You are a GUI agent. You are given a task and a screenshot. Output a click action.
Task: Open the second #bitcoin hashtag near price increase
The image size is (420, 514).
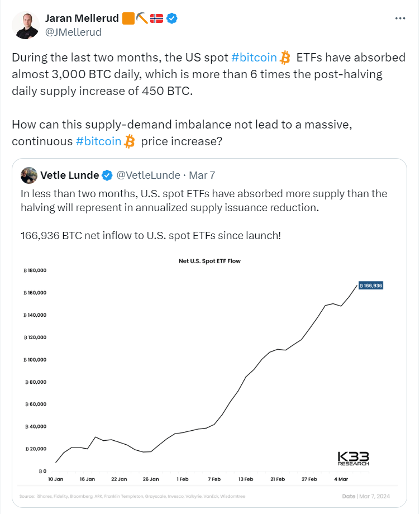tap(99, 141)
